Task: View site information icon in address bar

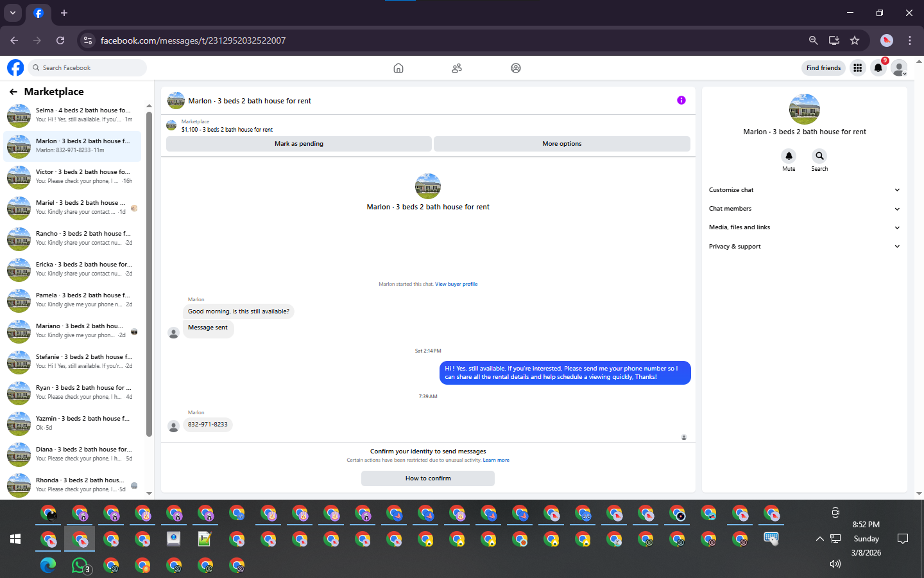Action: [88, 40]
